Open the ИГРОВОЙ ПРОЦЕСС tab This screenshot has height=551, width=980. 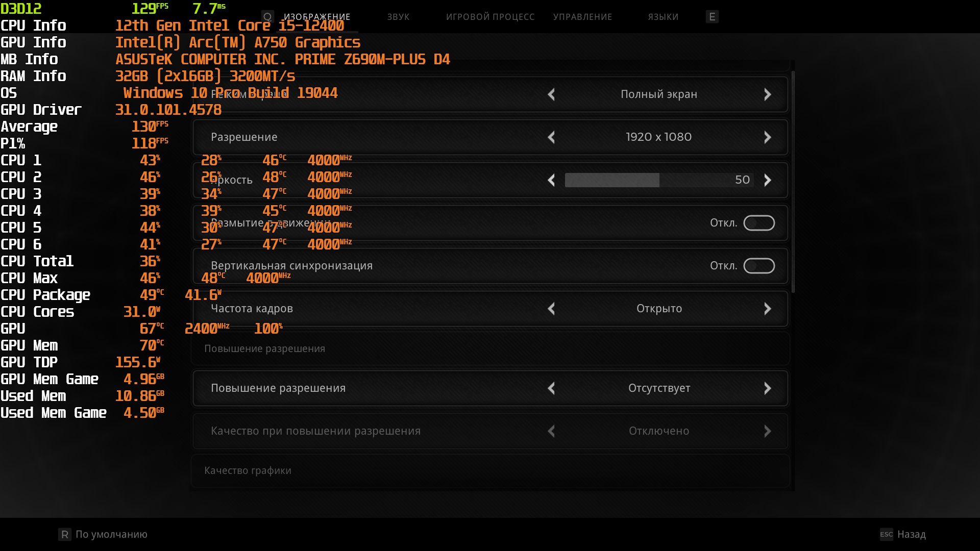[x=490, y=17]
